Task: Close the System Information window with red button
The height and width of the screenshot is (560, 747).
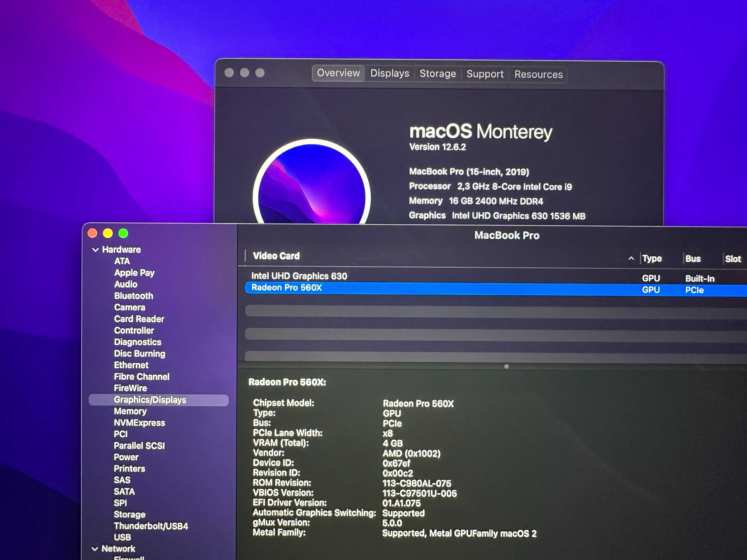Action: [92, 233]
